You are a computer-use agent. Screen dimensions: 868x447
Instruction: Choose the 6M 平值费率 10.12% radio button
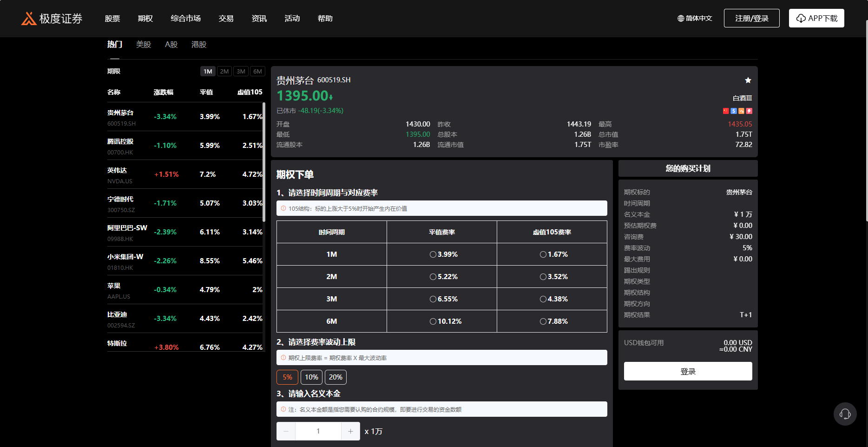coord(433,321)
